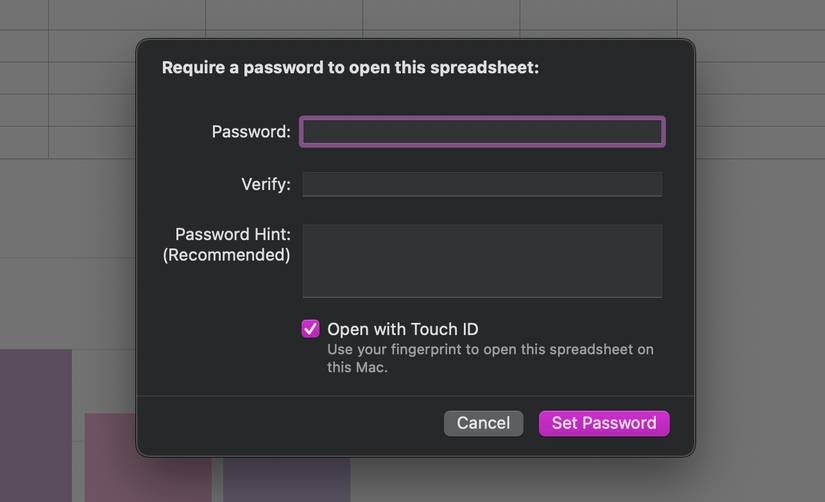825x502 pixels.
Task: Click the "(Recommended)" label text
Action: [x=227, y=255]
